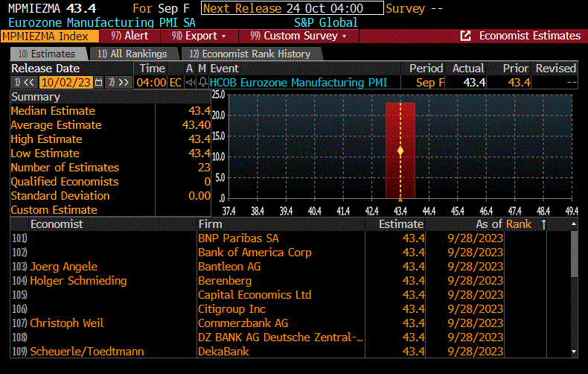Image resolution: width=588 pixels, height=374 pixels.
Task: Sort by the Firm column header
Action: 210,224
